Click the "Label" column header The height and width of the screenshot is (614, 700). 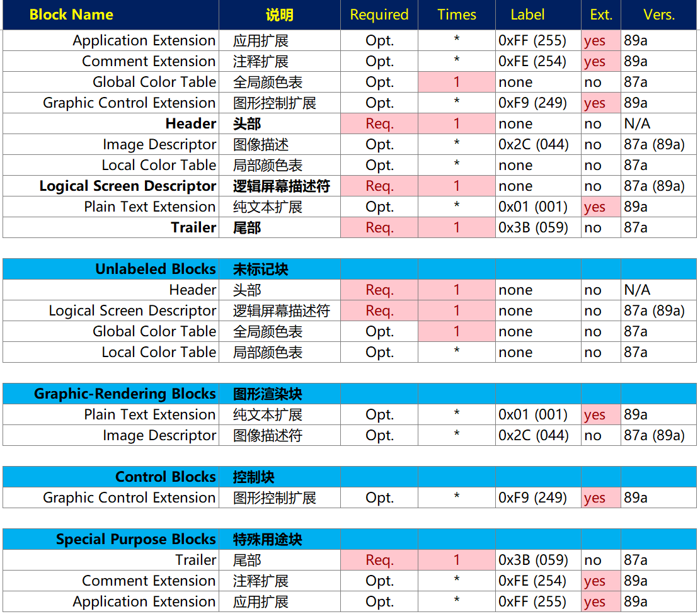pos(527,15)
